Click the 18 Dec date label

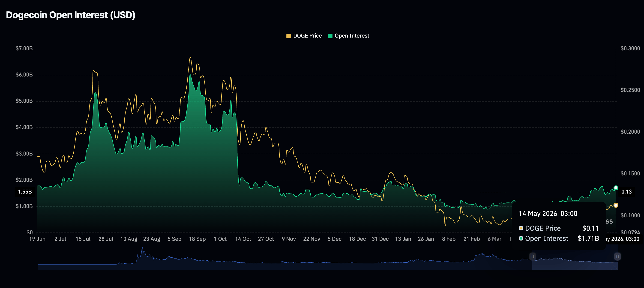tap(357, 239)
